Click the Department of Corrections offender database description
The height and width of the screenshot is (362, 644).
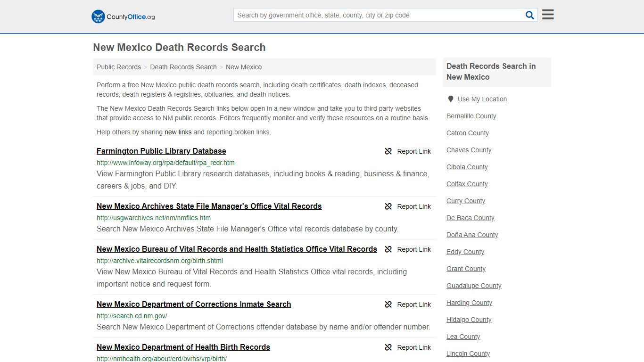pos(264,327)
